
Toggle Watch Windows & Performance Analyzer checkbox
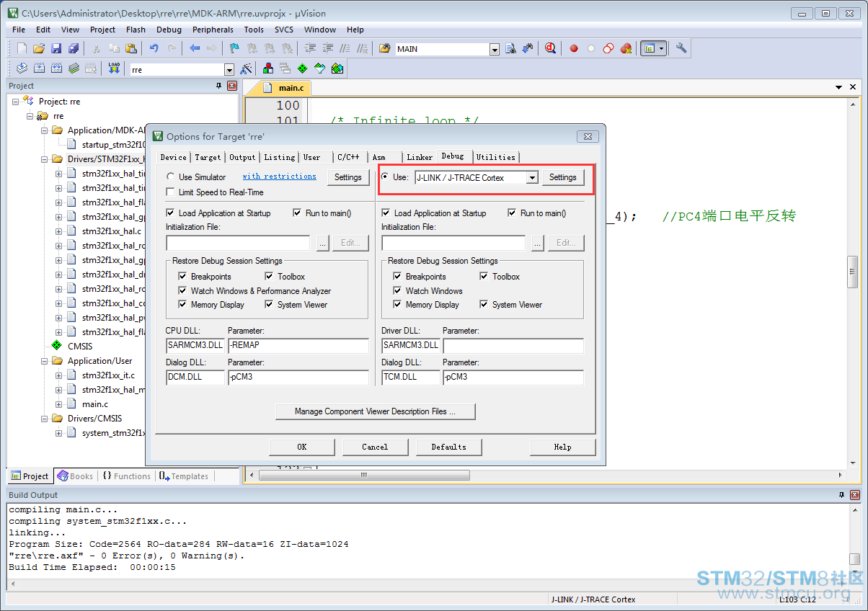(x=182, y=290)
